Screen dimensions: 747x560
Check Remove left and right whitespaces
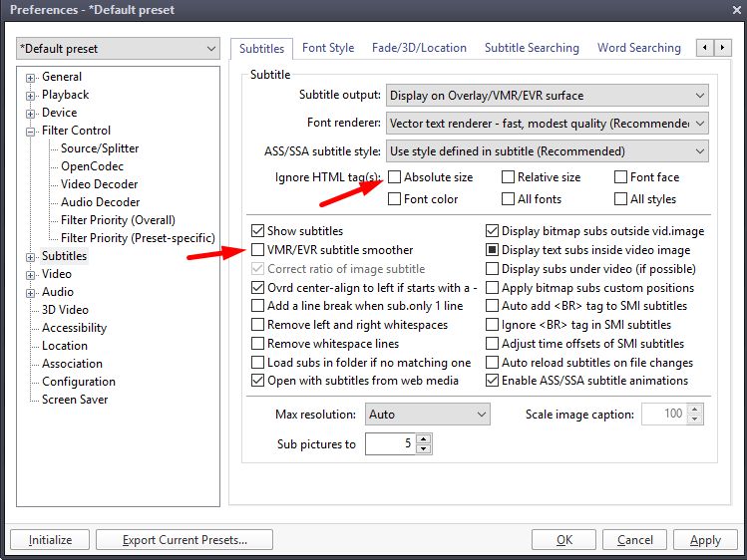coord(257,325)
